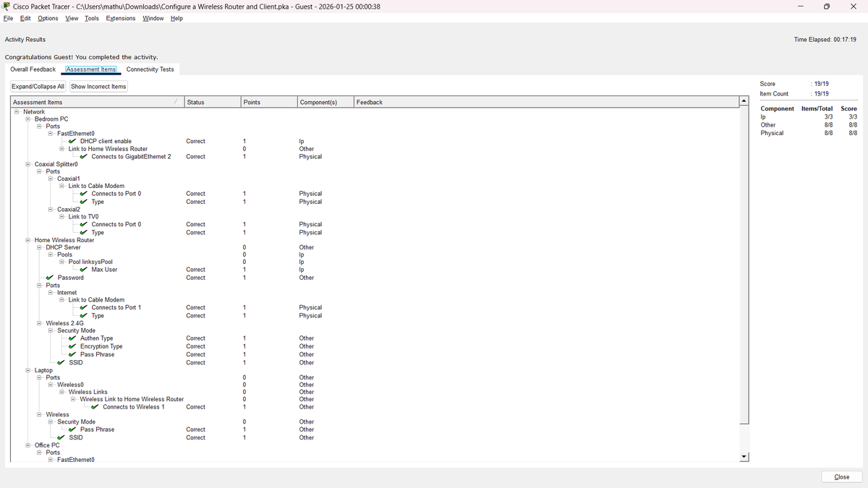Select the Internet port tree item

pos(67,293)
